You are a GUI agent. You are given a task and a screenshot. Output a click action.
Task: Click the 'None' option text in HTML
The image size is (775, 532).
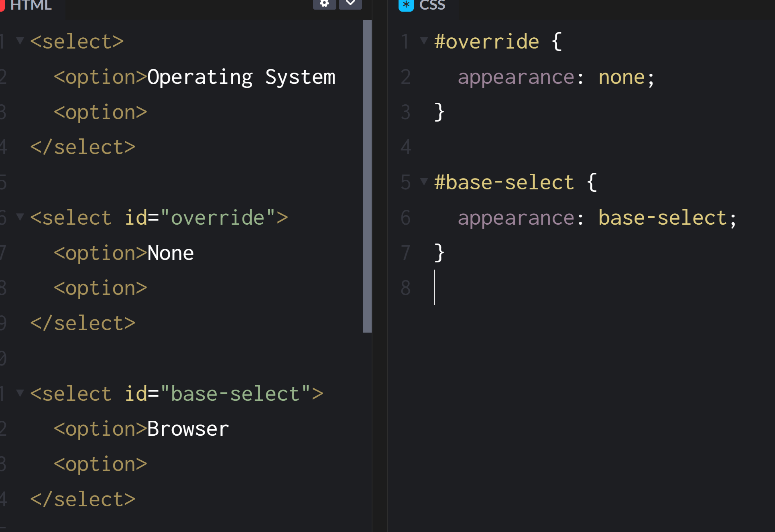point(171,253)
